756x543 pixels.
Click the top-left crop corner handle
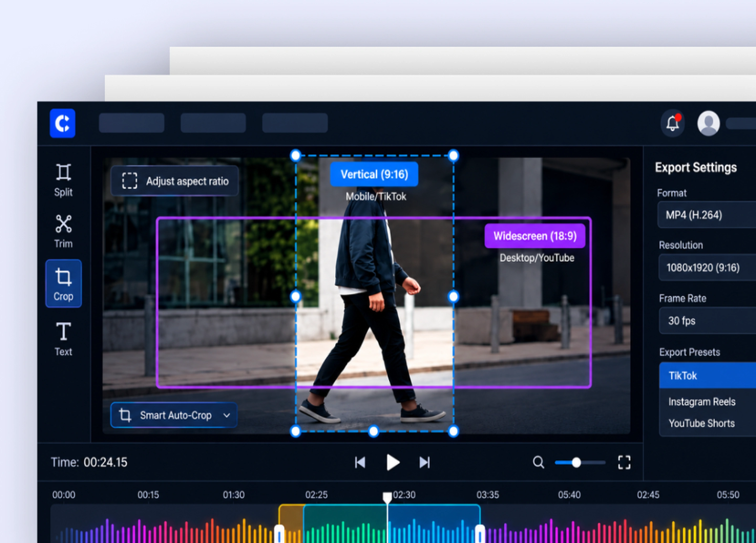click(x=295, y=155)
